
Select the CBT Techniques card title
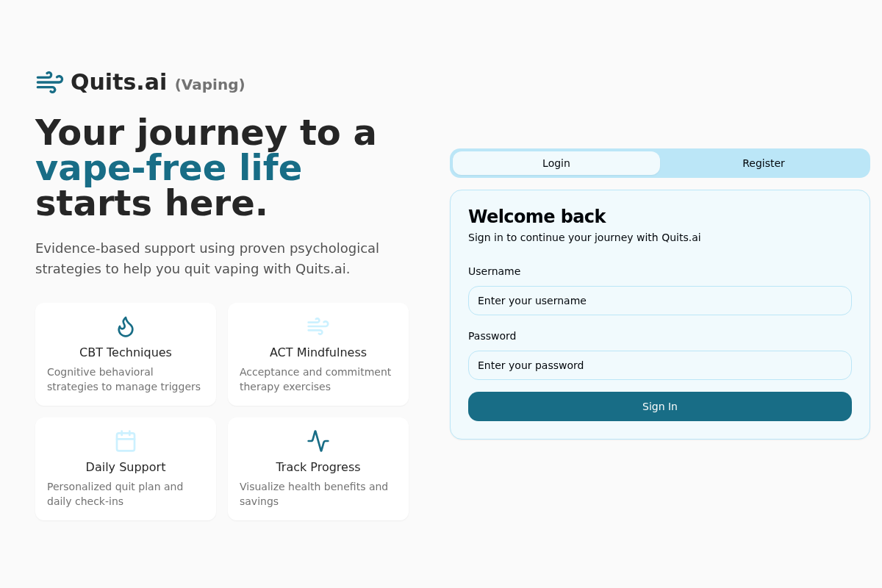coord(126,352)
